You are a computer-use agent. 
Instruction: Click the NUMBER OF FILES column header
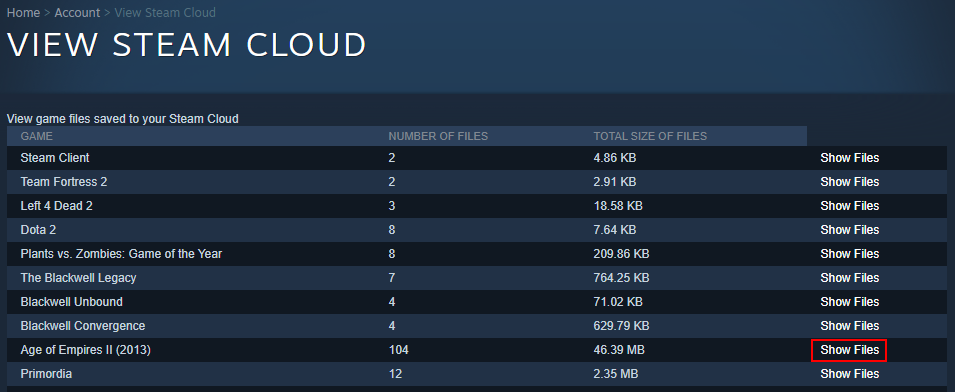coord(438,136)
